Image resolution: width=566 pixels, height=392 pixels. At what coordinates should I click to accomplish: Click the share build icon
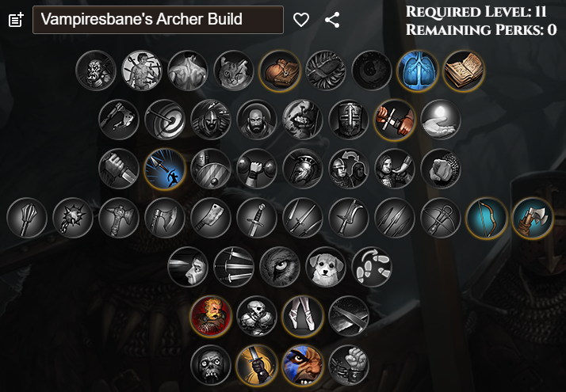coord(332,20)
